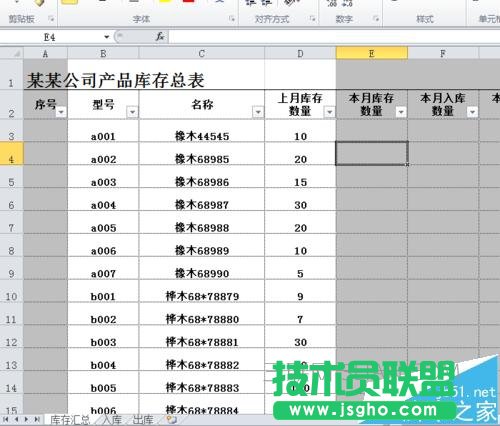Click selected cell E4
The height and width of the screenshot is (426, 500).
[x=372, y=154]
